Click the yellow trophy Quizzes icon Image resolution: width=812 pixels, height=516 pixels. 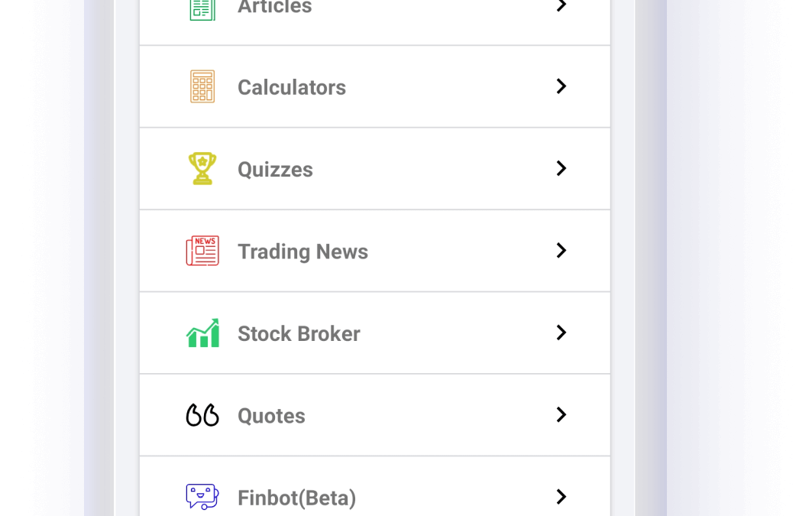[x=202, y=168]
